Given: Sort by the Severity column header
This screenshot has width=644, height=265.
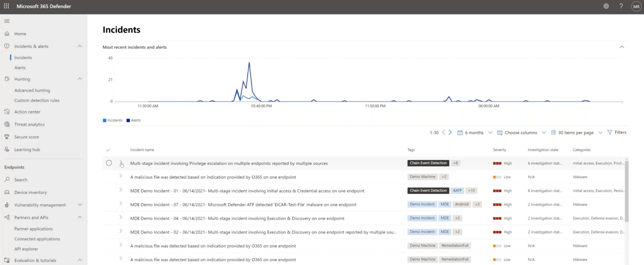Looking at the screenshot, I should [499, 150].
